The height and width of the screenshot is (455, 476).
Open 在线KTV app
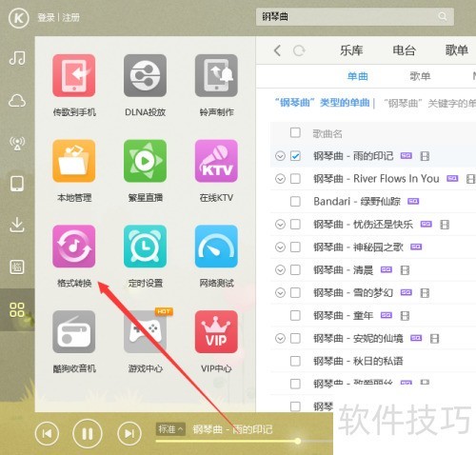(x=216, y=161)
